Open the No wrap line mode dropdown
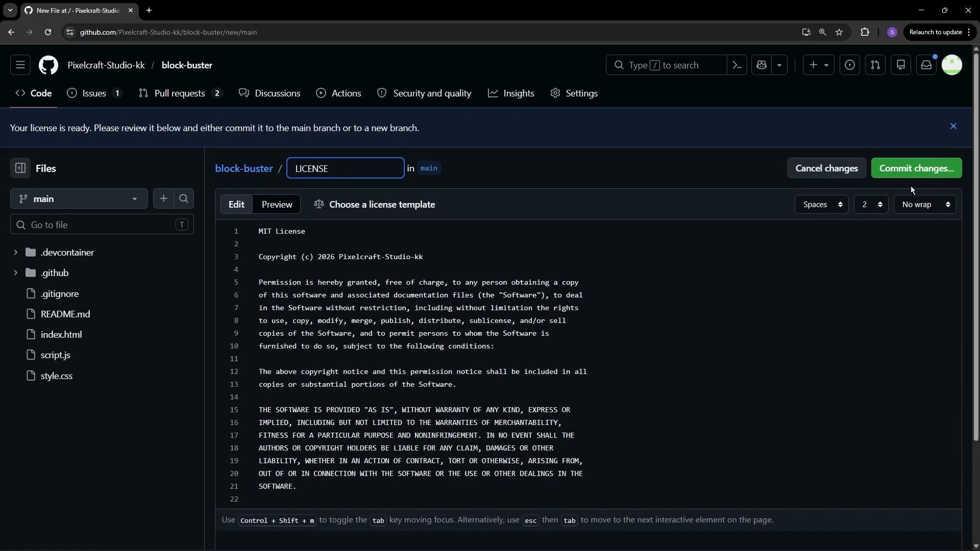This screenshot has width=980, height=551. [925, 205]
